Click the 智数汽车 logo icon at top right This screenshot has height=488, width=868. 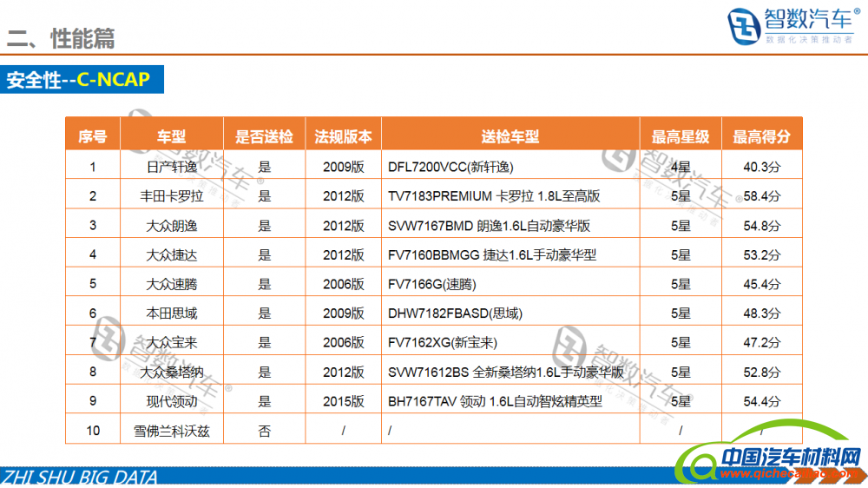[x=743, y=26]
